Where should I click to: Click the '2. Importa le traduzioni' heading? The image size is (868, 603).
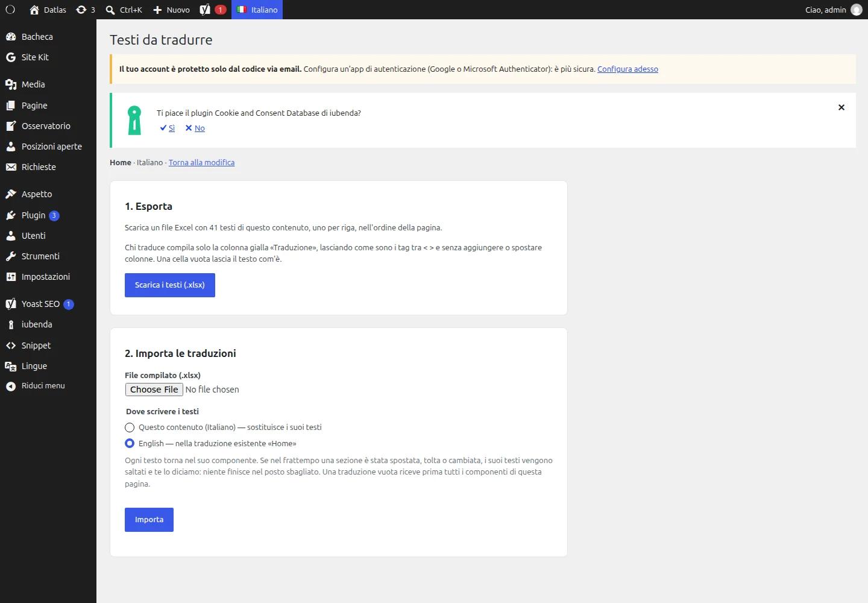[x=180, y=353]
